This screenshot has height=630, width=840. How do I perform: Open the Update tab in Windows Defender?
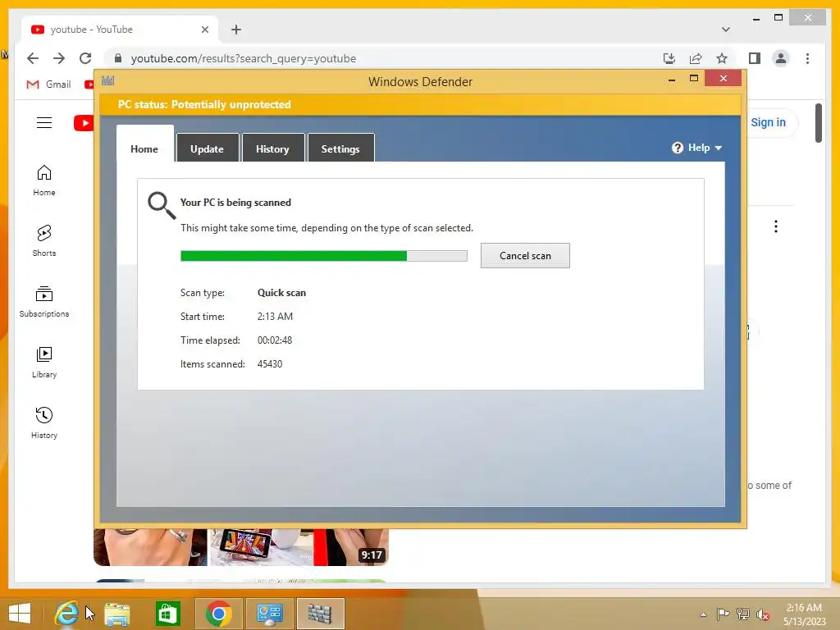pyautogui.click(x=208, y=148)
